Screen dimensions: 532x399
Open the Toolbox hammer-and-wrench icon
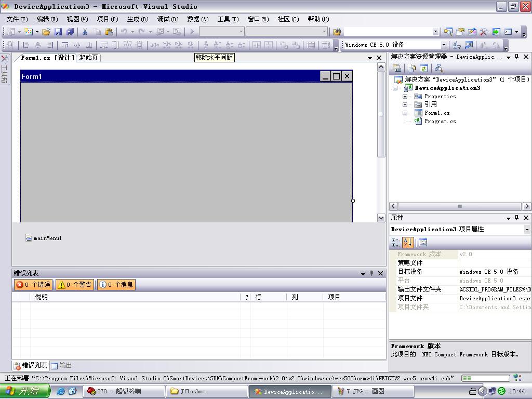(x=484, y=32)
